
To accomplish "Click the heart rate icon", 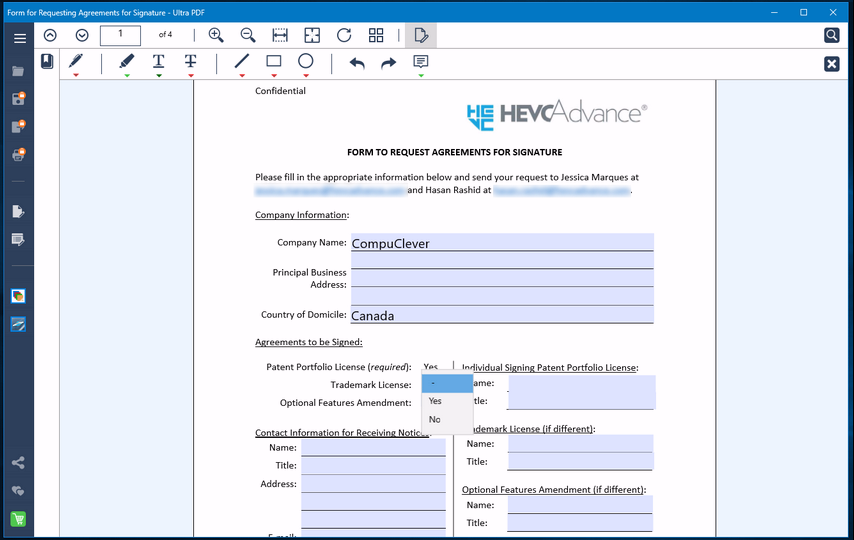I will tap(18, 491).
